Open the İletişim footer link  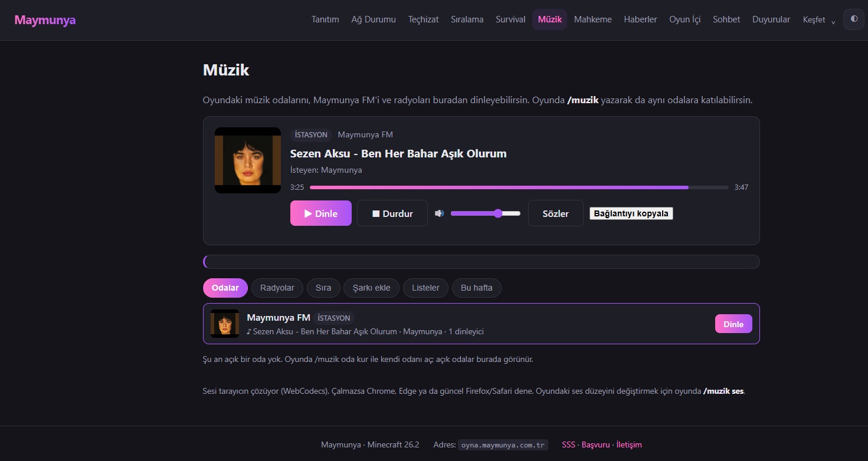629,444
